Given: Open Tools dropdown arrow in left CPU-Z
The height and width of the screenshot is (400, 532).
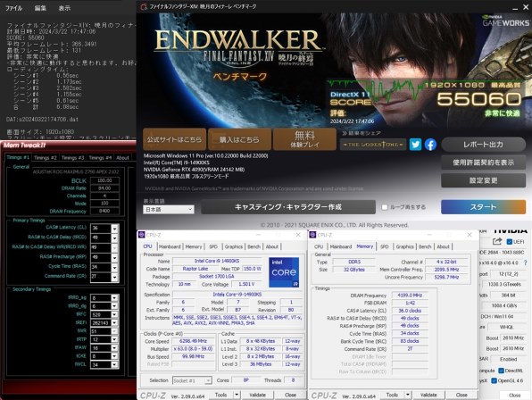Looking at the screenshot, I should pos(237,395).
